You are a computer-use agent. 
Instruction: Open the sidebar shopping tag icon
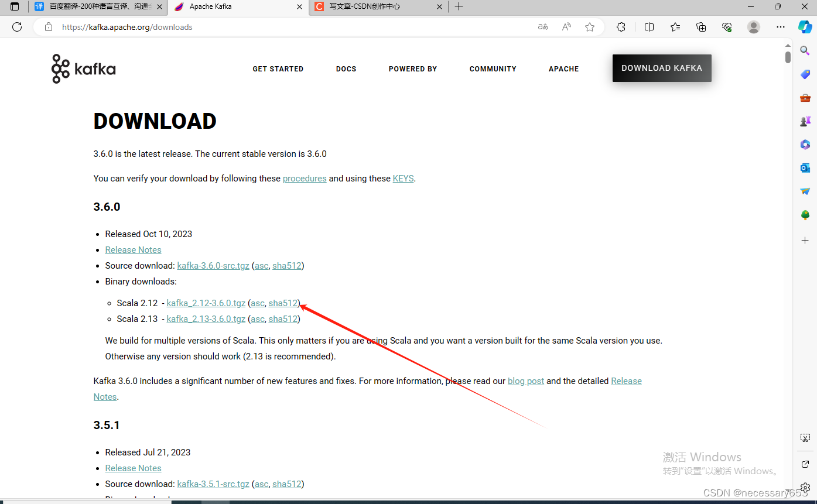point(805,74)
